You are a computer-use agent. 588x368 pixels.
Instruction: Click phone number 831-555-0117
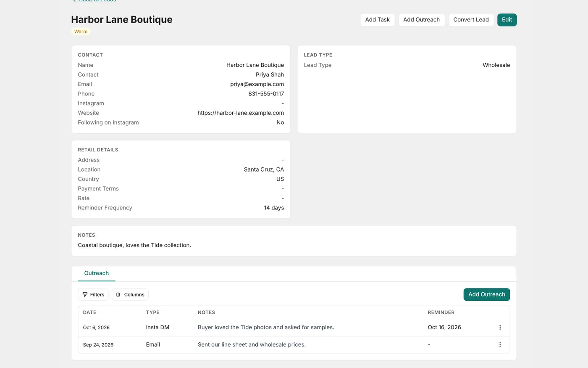[x=266, y=94]
